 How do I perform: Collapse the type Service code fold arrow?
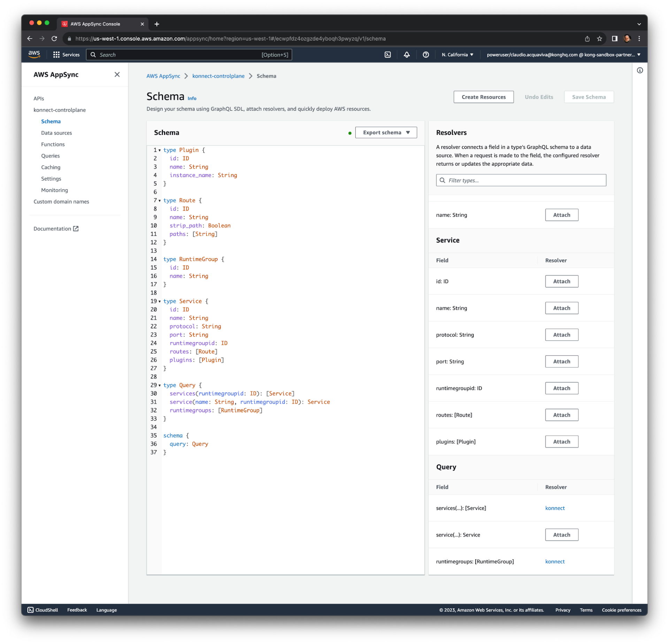point(160,301)
